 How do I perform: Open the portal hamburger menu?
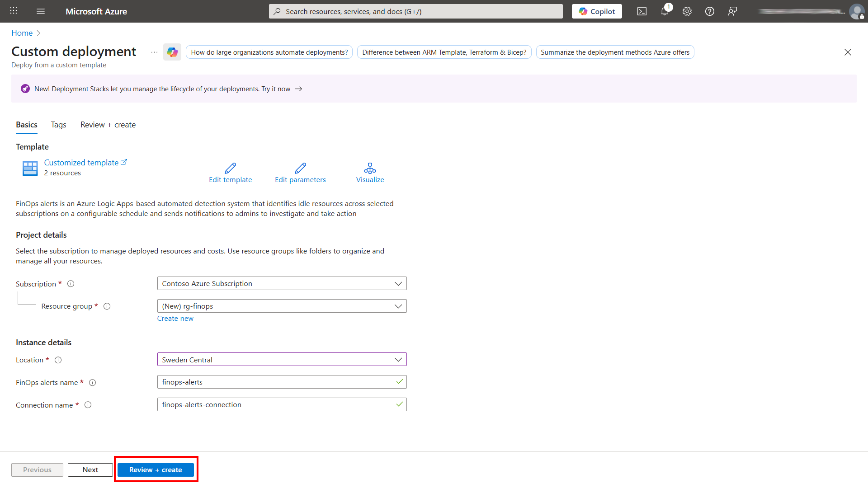[41, 11]
